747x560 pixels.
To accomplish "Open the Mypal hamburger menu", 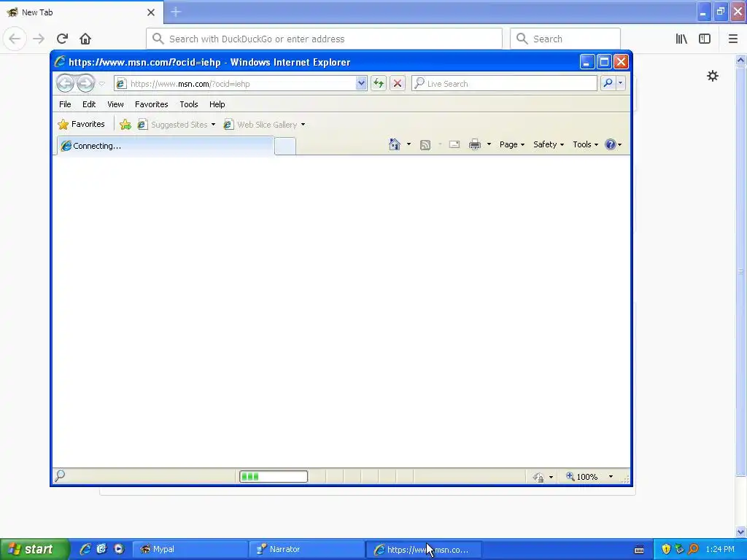I will pos(733,39).
